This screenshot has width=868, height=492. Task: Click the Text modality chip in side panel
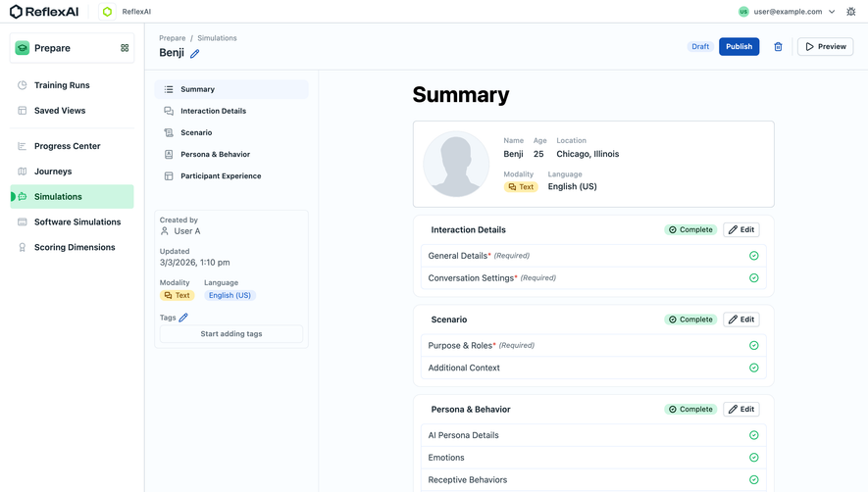click(x=178, y=296)
